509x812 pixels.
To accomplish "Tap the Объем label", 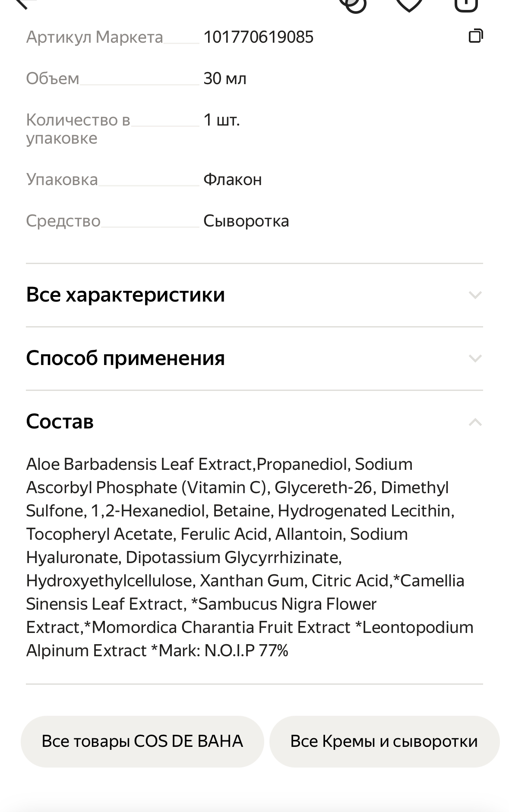I will [53, 79].
